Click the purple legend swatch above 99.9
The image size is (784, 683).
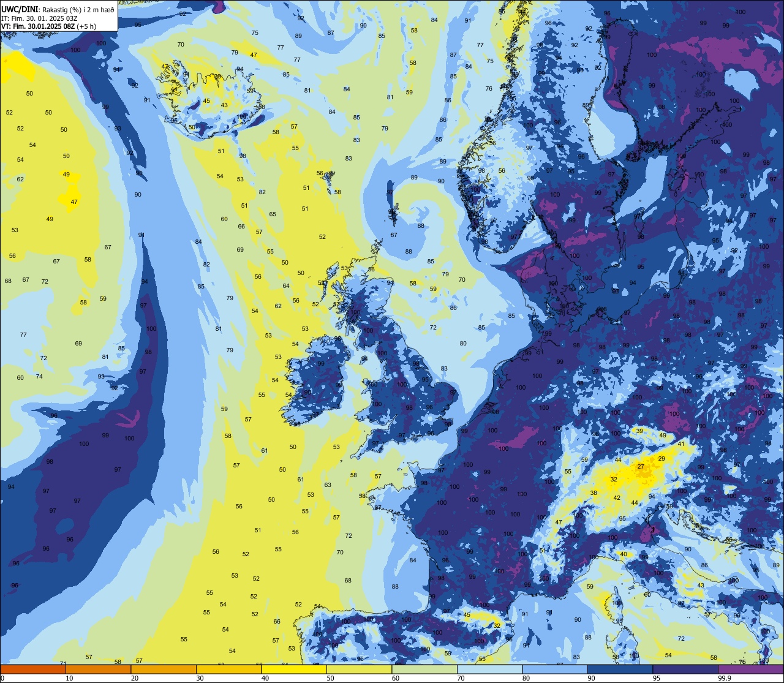750,669
